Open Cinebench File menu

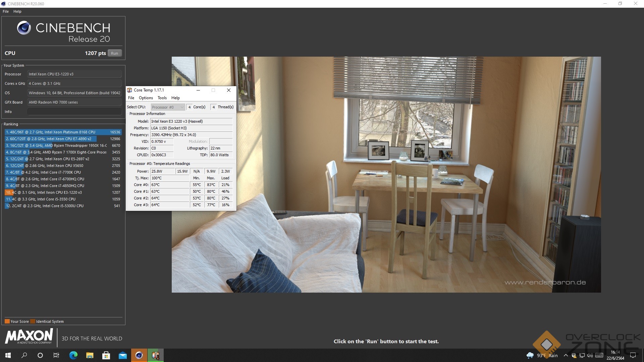(6, 11)
